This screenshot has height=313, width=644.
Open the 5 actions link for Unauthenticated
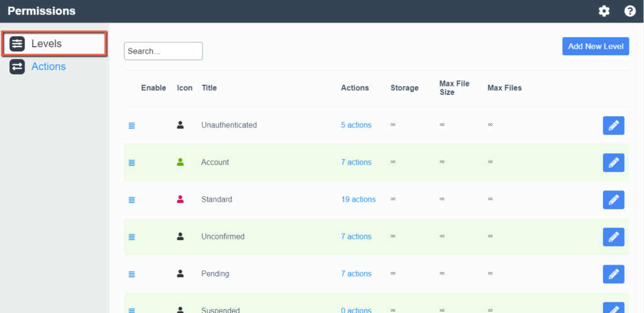pyautogui.click(x=356, y=125)
